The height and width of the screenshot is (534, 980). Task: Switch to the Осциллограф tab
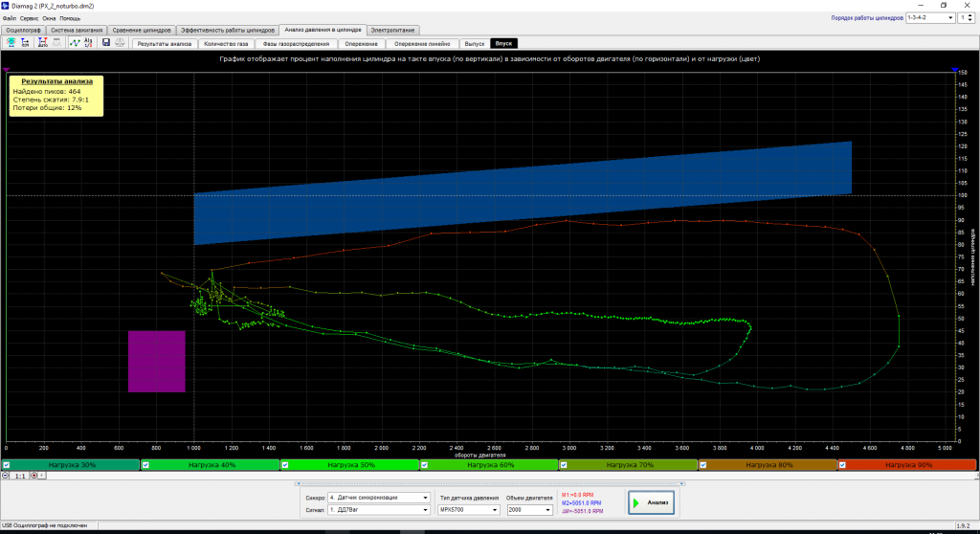point(23,30)
